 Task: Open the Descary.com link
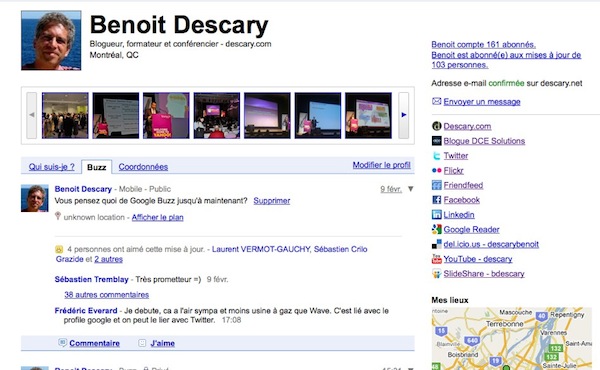click(x=467, y=126)
